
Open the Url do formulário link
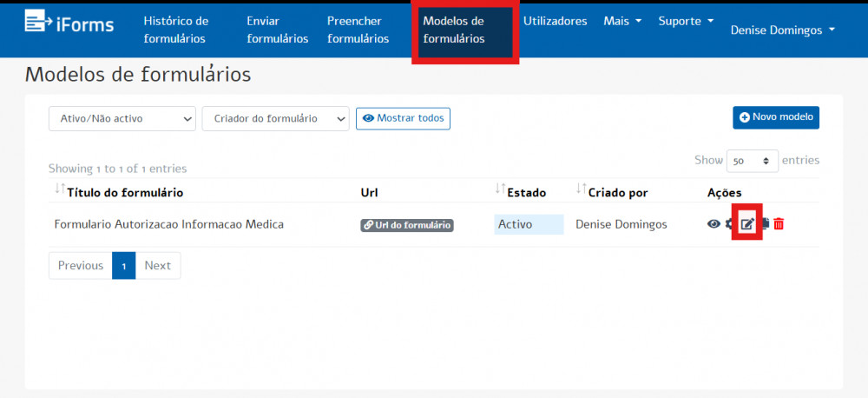pyautogui.click(x=407, y=225)
